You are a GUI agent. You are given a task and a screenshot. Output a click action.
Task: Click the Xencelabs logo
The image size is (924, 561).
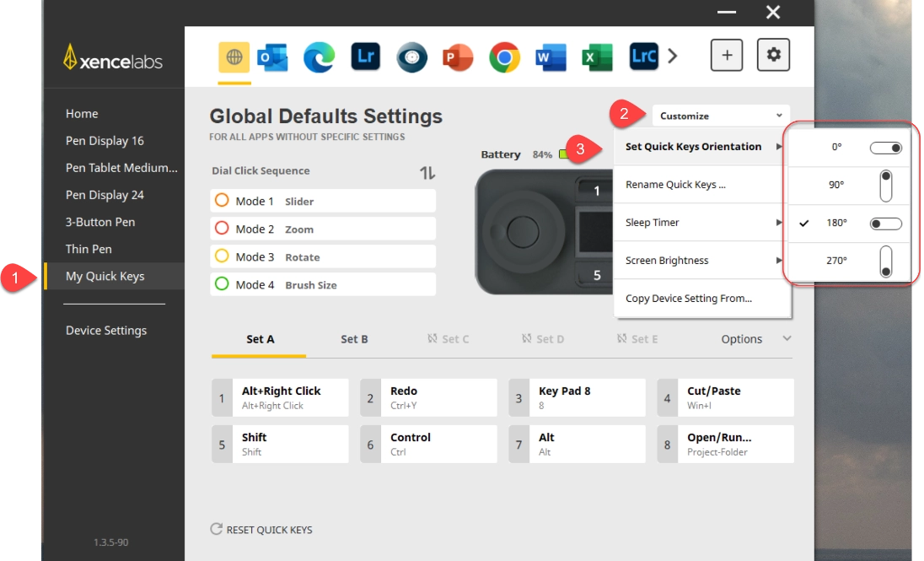point(113,58)
